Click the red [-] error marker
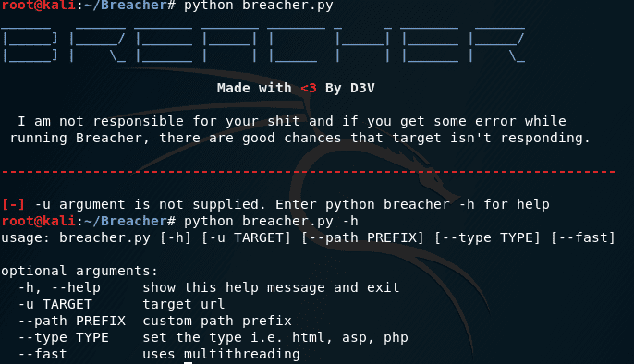Screen dimensions: 634x364 point(13,204)
